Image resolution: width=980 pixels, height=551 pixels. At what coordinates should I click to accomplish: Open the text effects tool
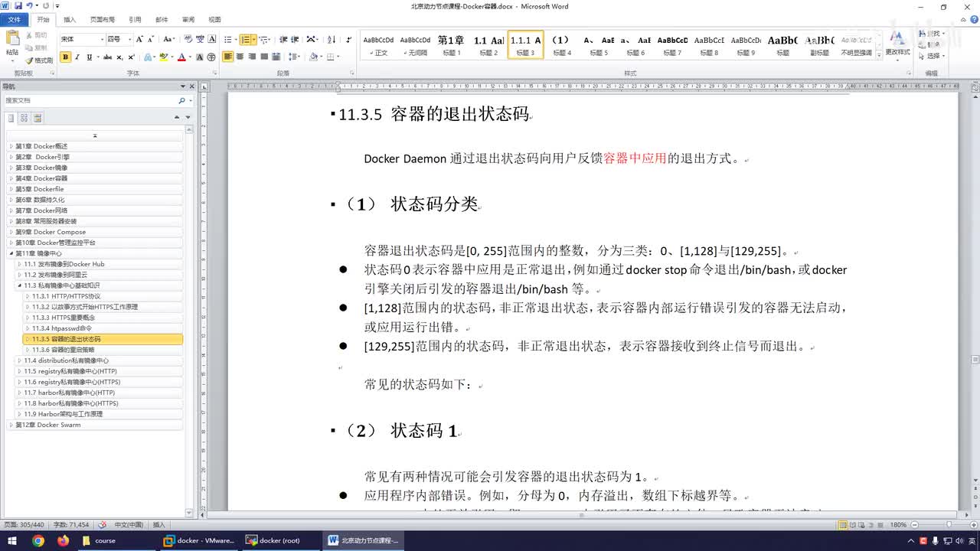pyautogui.click(x=149, y=57)
